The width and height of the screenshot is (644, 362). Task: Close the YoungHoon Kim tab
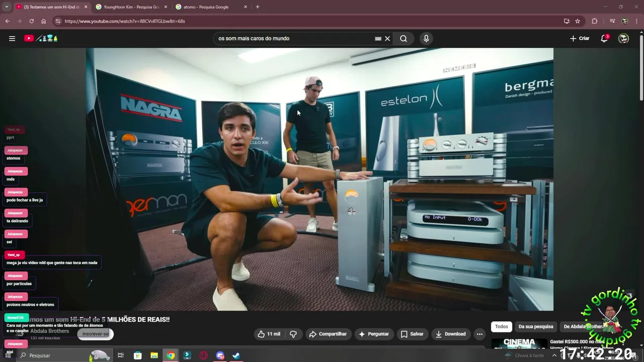165,7
